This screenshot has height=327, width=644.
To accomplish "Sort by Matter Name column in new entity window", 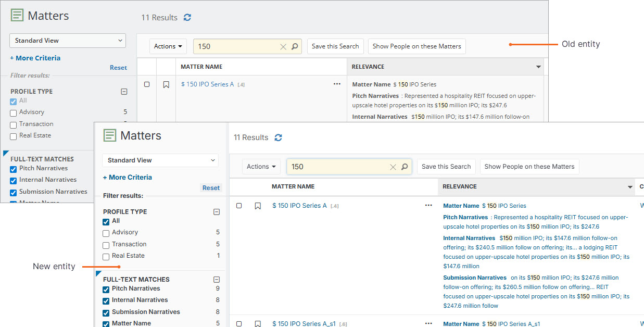I will [x=293, y=186].
